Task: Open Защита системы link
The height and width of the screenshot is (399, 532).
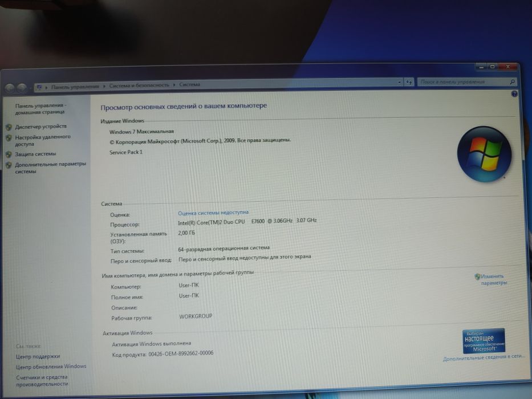Action: click(x=35, y=154)
